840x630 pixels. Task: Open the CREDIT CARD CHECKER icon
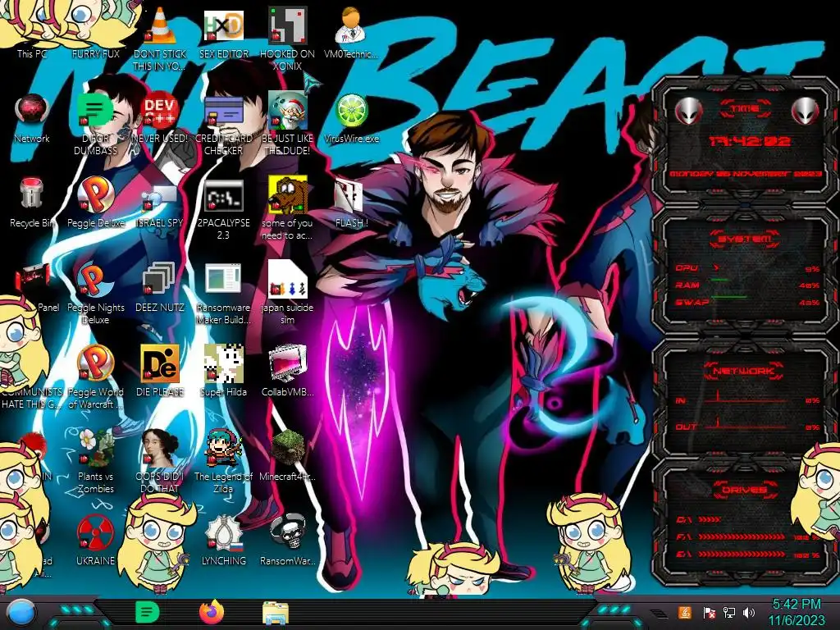pyautogui.click(x=223, y=111)
